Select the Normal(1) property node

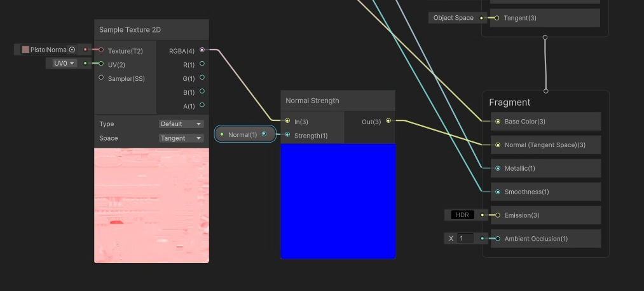click(x=245, y=134)
